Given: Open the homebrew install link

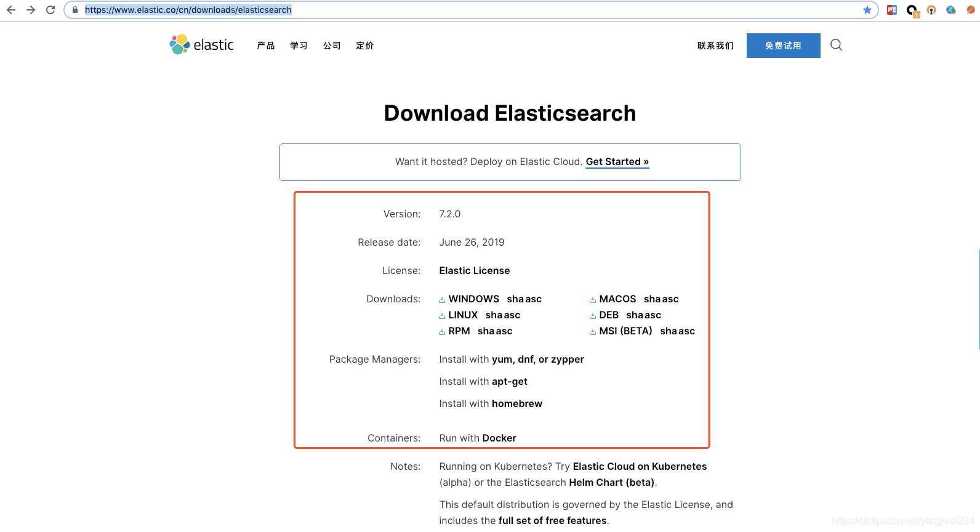Looking at the screenshot, I should (x=517, y=403).
